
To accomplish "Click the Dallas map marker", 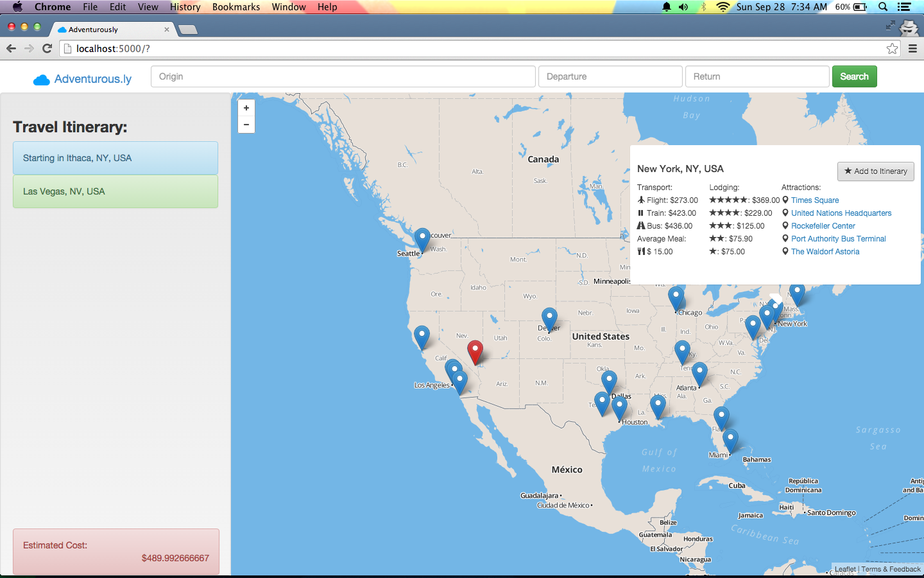I will tap(609, 383).
